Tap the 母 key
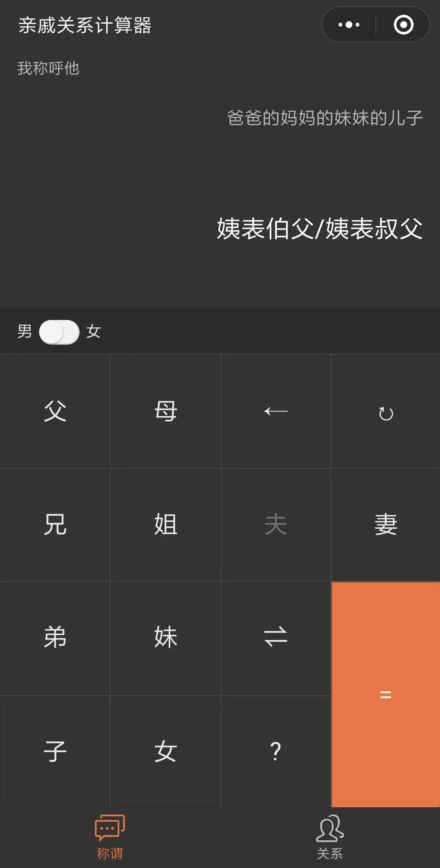 point(165,411)
